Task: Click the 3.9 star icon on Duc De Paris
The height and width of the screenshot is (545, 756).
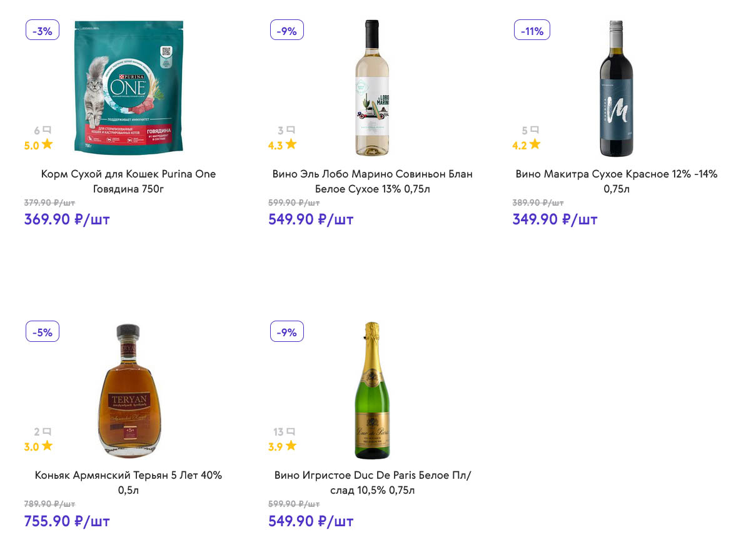Action: 291,446
